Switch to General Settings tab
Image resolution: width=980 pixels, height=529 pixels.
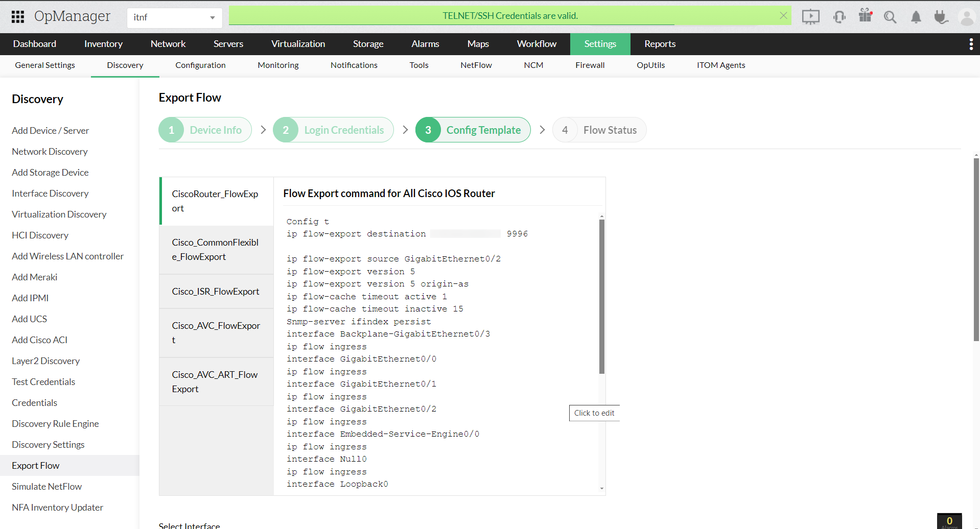point(45,65)
